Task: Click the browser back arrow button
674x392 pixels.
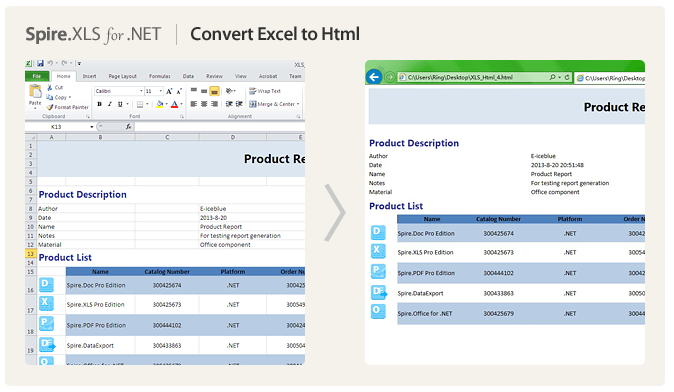Action: point(374,77)
